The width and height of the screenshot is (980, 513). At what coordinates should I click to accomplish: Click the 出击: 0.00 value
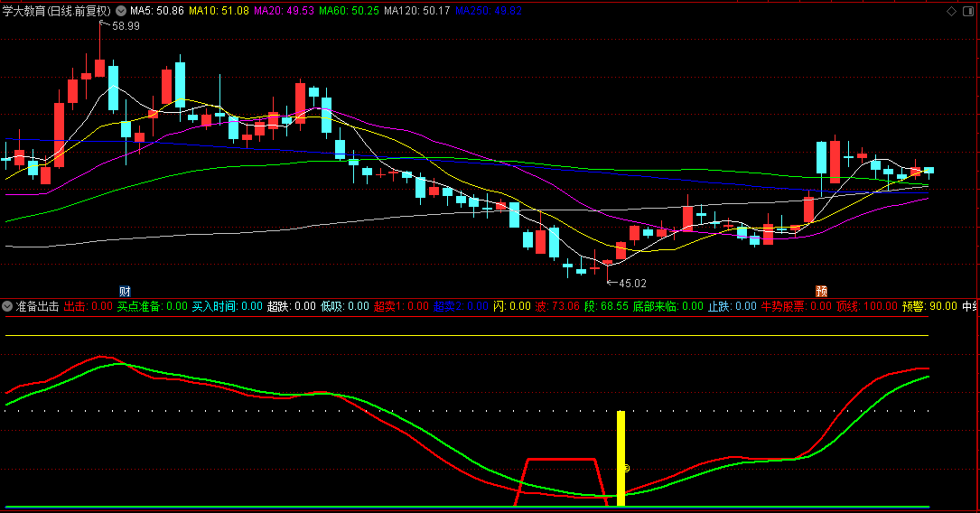(x=89, y=306)
